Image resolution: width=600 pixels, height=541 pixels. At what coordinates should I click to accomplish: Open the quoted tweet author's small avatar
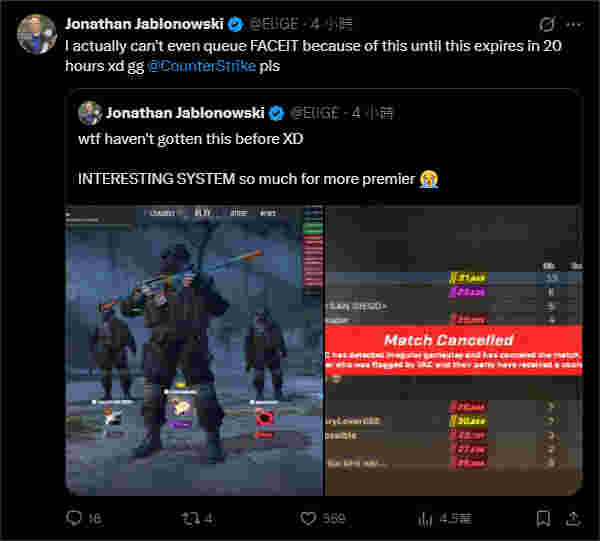tap(90, 113)
